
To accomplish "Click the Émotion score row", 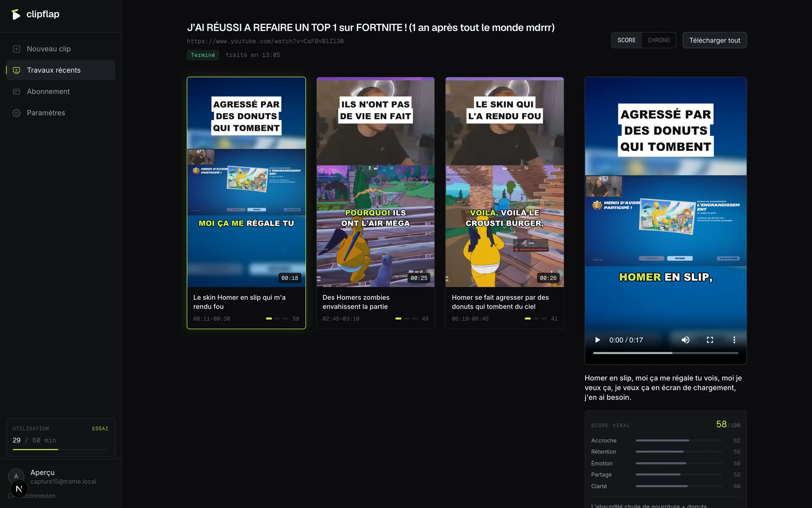I will [x=665, y=463].
